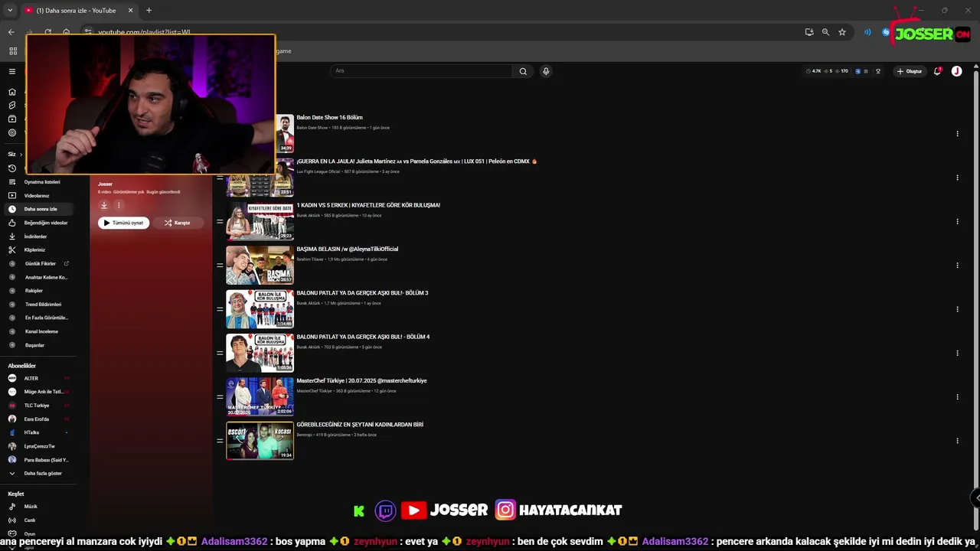980x551 pixels.
Task: Open the Esra Erol'da subscription channel
Action: click(36, 419)
